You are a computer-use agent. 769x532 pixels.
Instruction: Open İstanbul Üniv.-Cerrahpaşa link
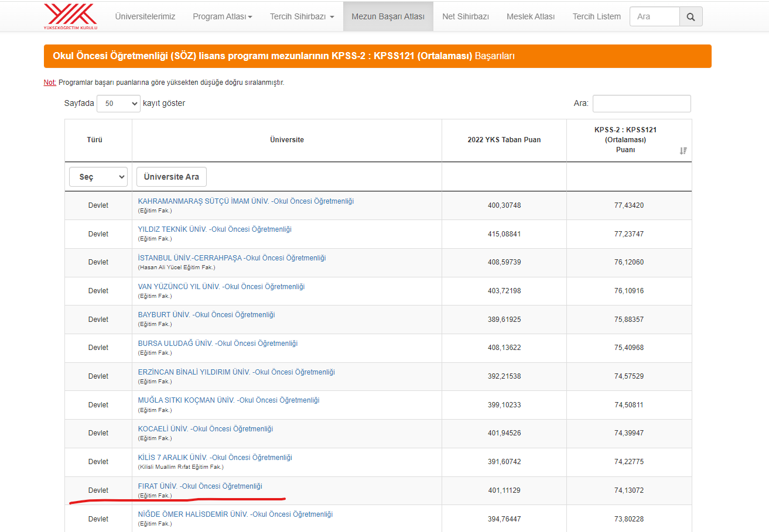click(232, 258)
